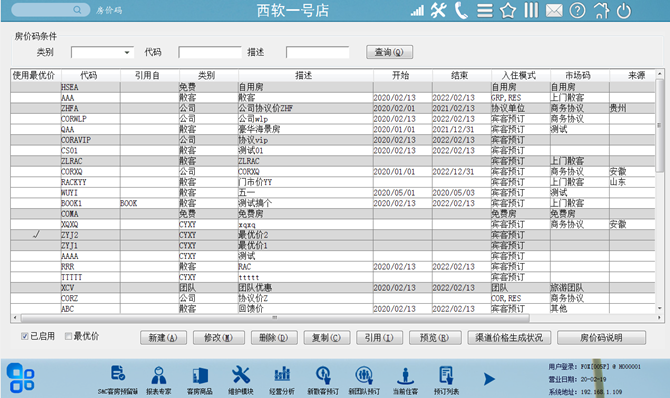670x398 pixels.
Task: Click the 删除(D) button
Action: tap(274, 338)
